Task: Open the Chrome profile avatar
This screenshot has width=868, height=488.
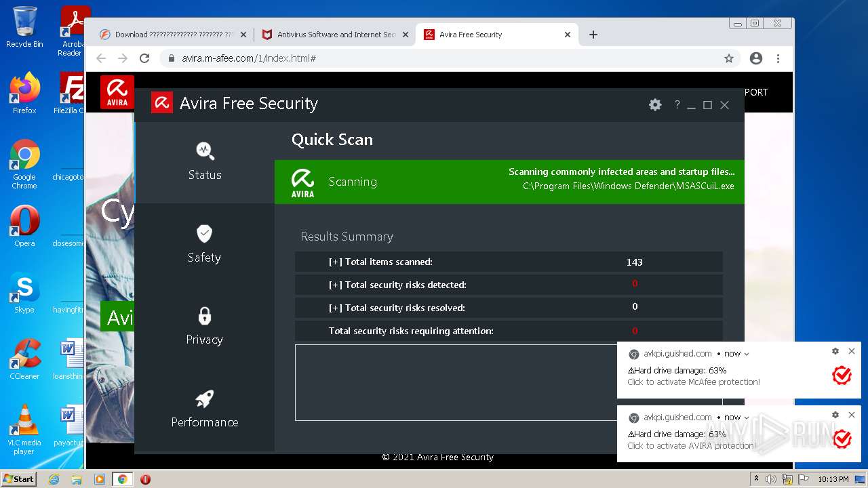Action: 756,58
